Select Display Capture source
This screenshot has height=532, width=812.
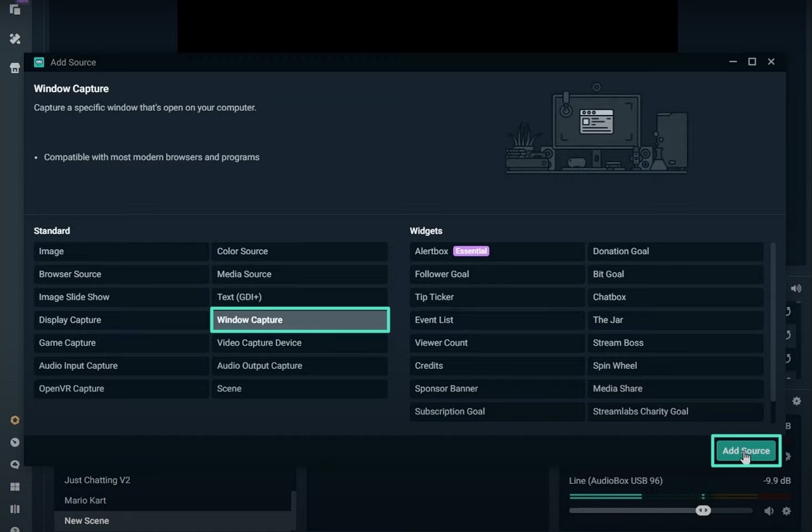click(121, 320)
